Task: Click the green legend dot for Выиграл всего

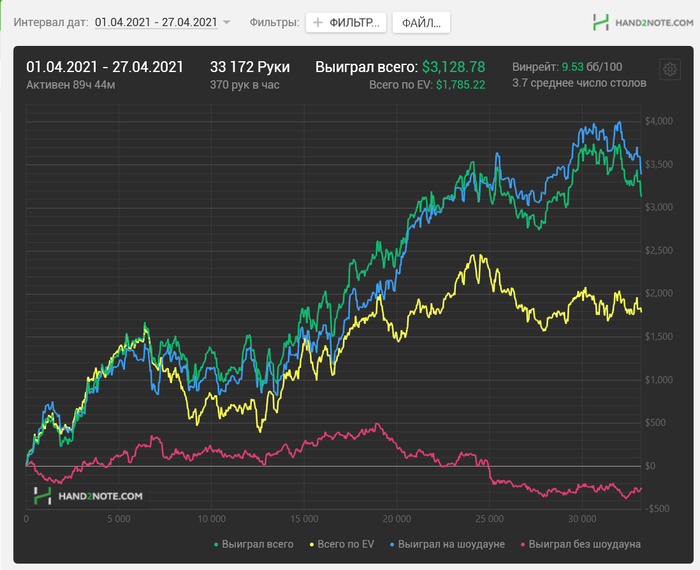Action: pyautogui.click(x=216, y=545)
